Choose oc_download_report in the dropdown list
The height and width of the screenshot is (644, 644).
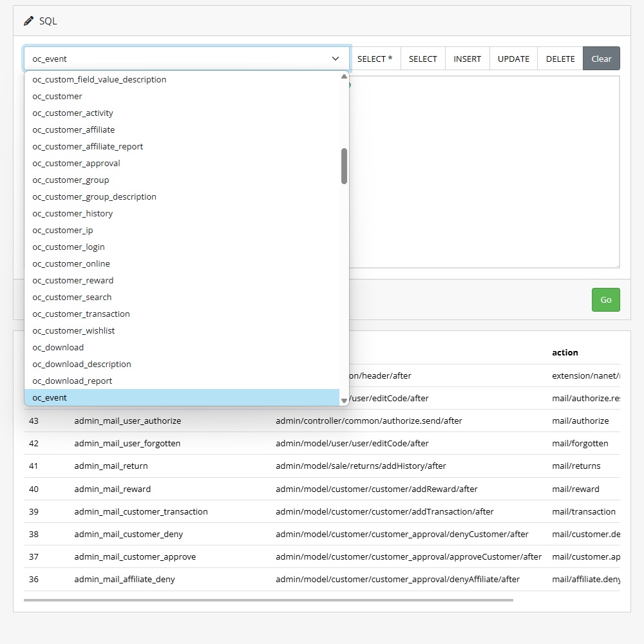(x=72, y=381)
